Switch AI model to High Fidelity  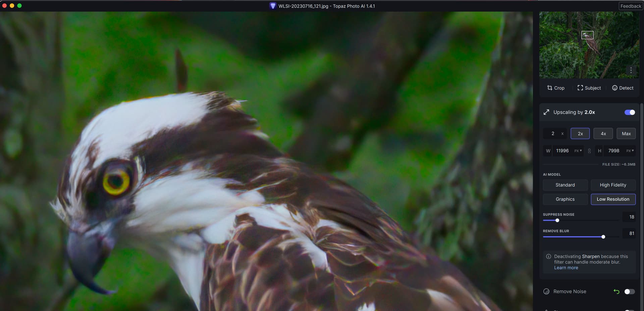pos(613,185)
